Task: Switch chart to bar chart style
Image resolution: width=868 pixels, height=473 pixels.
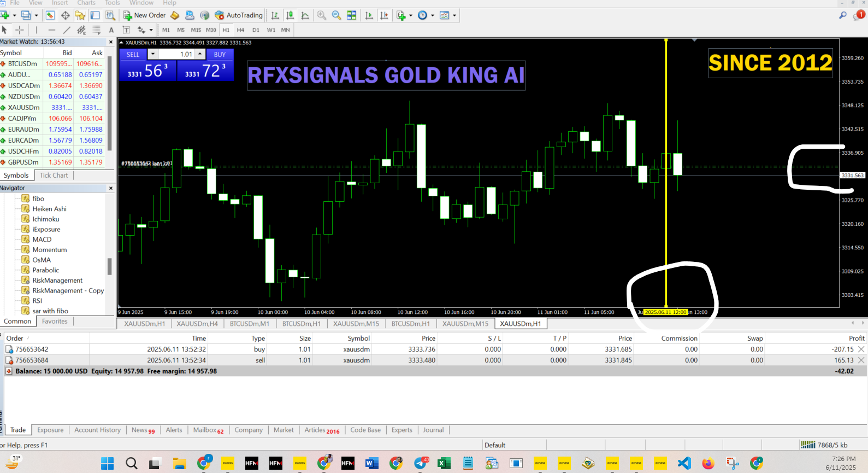Action: (x=275, y=15)
